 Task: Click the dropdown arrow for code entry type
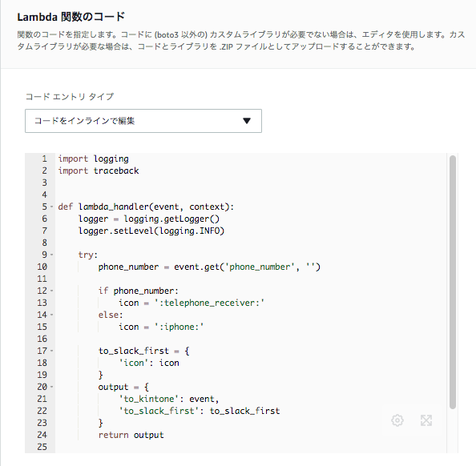tap(247, 121)
